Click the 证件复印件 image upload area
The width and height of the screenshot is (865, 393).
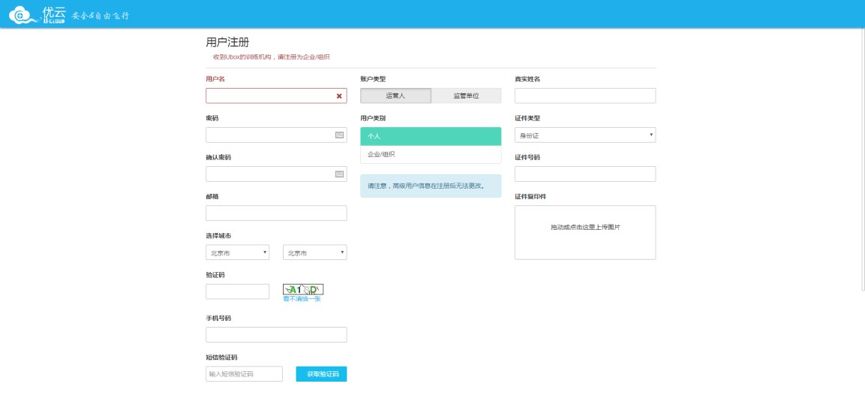585,232
